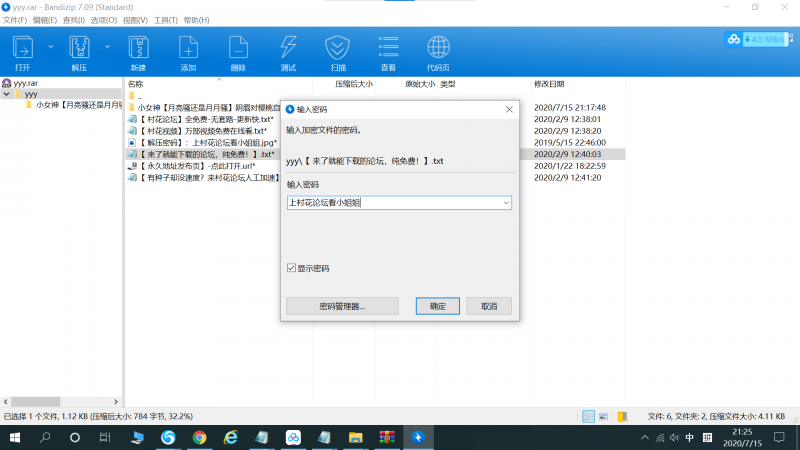Click the Password manager (密码管理器) button
The width and height of the screenshot is (800, 450).
(342, 306)
